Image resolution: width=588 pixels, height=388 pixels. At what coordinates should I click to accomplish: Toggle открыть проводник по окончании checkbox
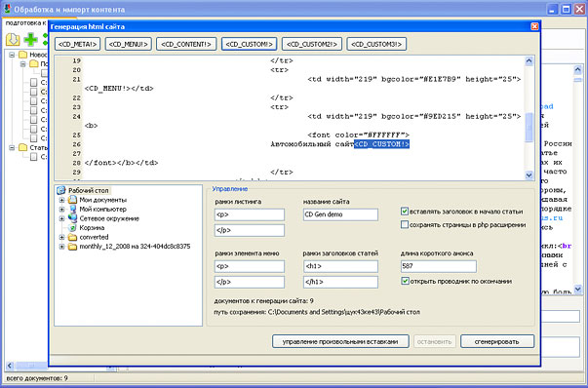[405, 281]
